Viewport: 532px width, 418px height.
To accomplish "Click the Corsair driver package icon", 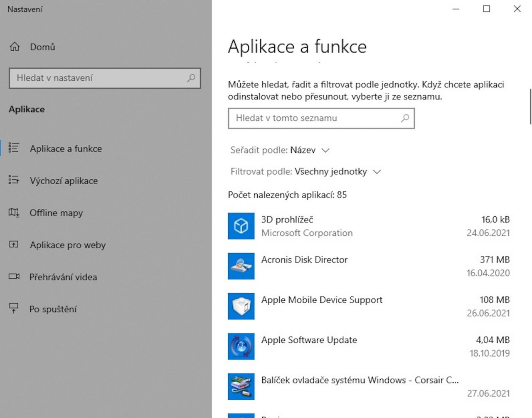I will click(241, 386).
